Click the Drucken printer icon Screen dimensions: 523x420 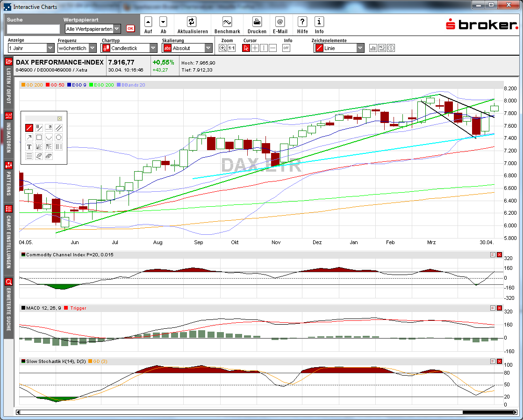[257, 22]
